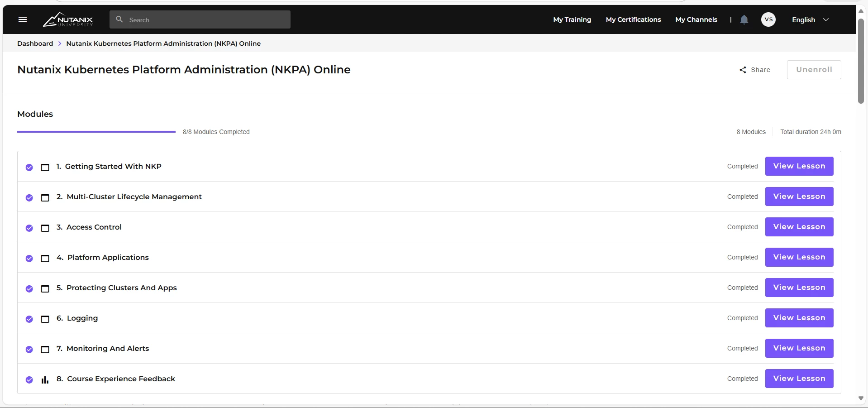
Task: Click the module type icon for Getting Started With NKP
Action: click(x=45, y=168)
